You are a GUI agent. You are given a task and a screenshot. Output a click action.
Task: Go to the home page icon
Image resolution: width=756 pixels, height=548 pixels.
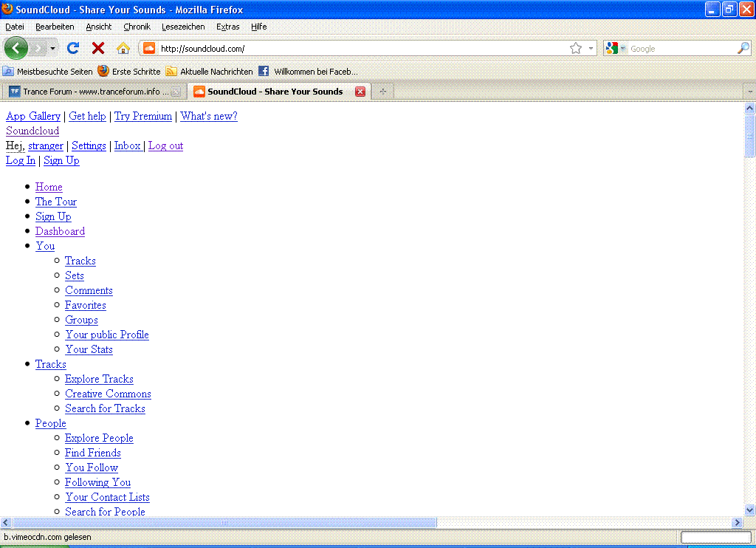(x=123, y=48)
